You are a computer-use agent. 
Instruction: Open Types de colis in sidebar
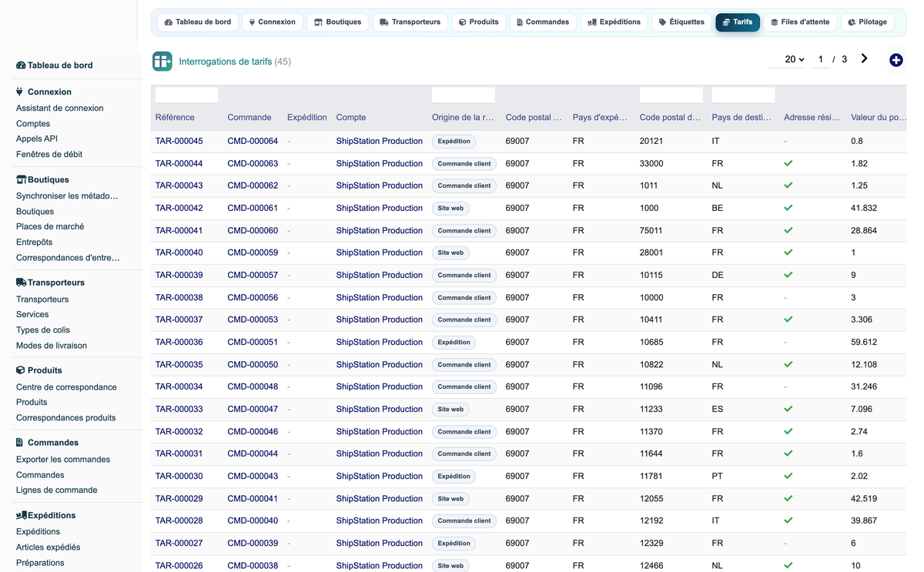coord(43,330)
